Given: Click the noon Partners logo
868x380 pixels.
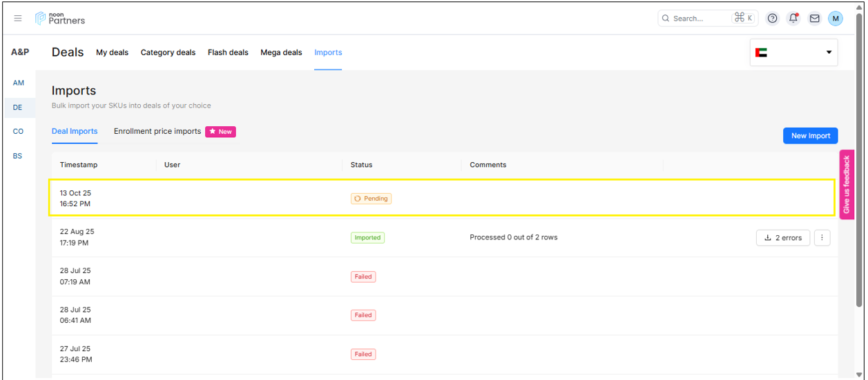Looking at the screenshot, I should pyautogui.click(x=60, y=19).
